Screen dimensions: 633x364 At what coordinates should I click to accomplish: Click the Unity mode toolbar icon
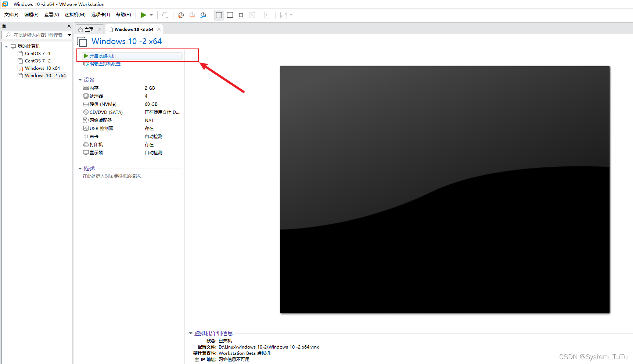point(252,15)
